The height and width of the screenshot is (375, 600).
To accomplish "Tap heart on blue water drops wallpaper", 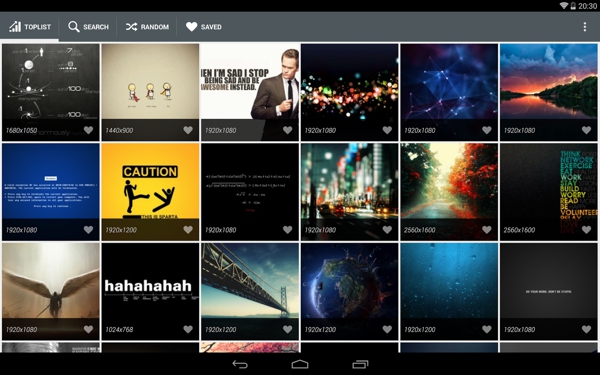I will (x=487, y=329).
